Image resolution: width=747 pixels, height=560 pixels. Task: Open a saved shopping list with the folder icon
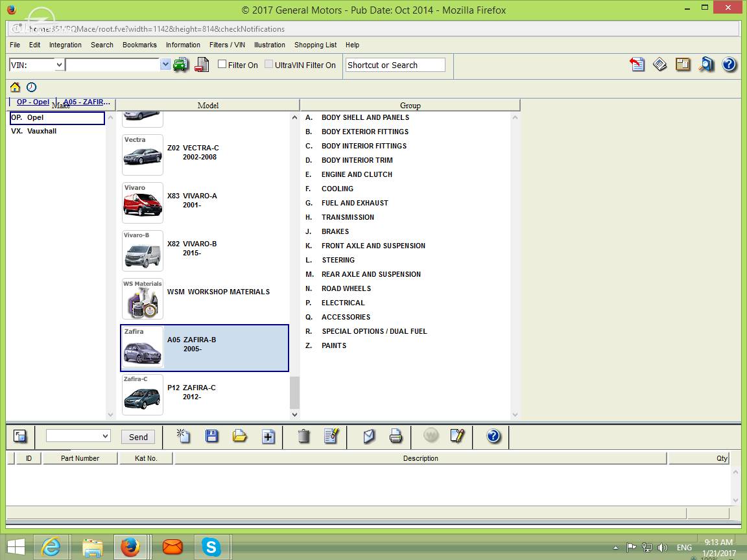coord(240,436)
